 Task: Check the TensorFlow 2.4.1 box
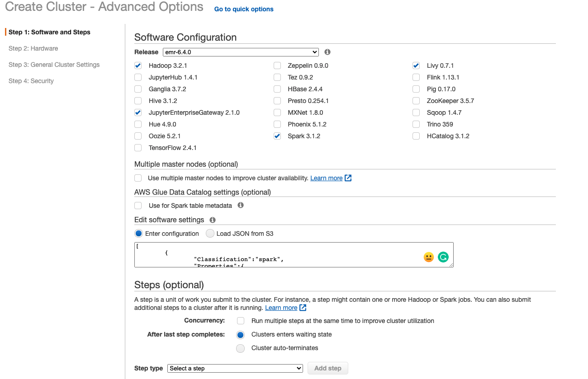138,148
